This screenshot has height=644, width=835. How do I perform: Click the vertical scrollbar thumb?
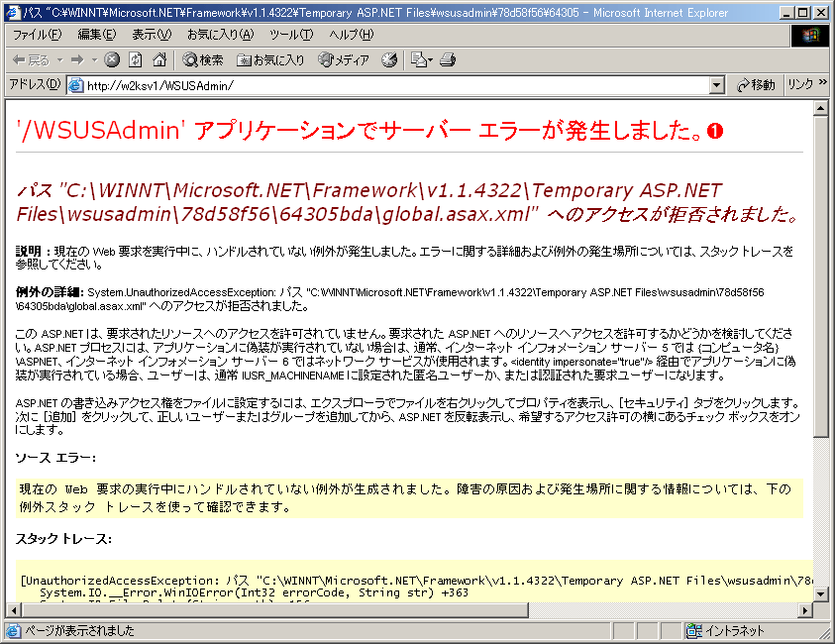click(x=820, y=276)
